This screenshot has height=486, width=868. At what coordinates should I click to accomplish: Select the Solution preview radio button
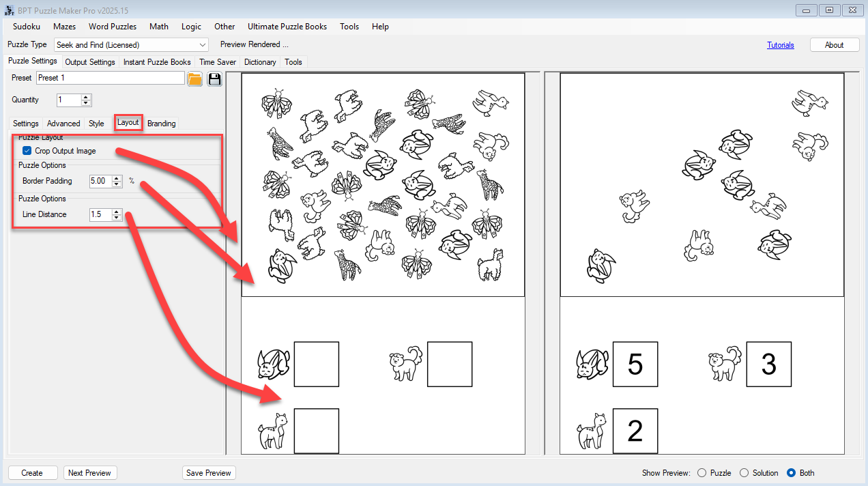pos(744,473)
